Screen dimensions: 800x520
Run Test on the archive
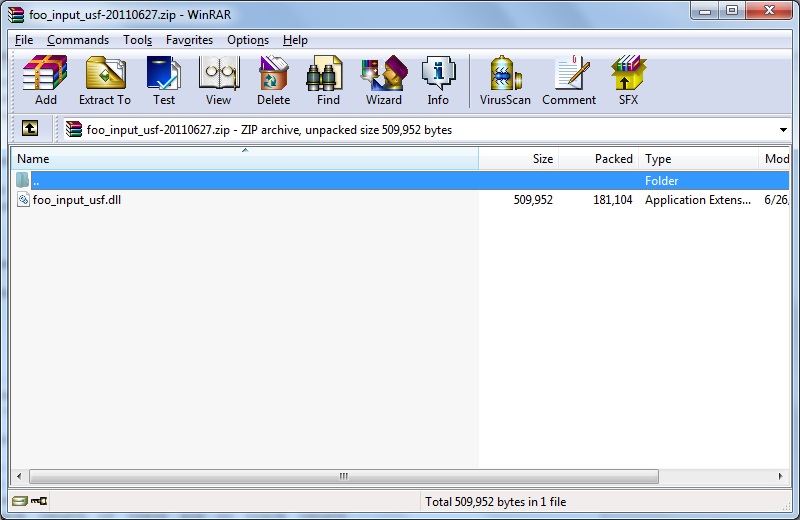coord(164,80)
